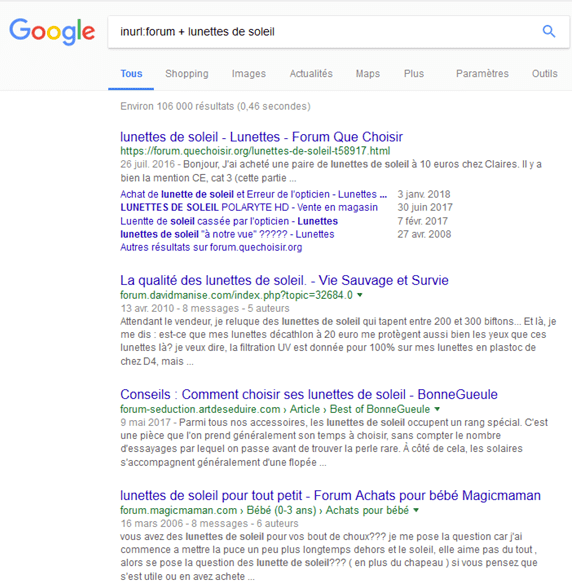Open the Outils options

pyautogui.click(x=544, y=74)
